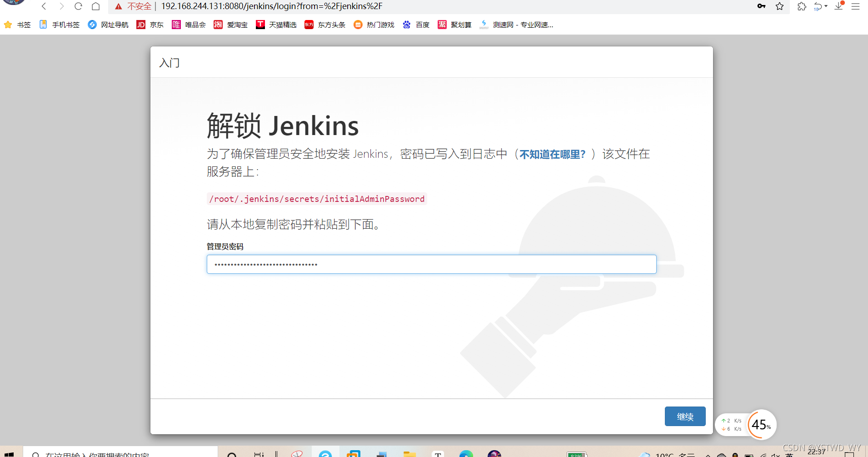Open the 热门游戏 bookmark
This screenshot has width=868, height=457.
374,25
